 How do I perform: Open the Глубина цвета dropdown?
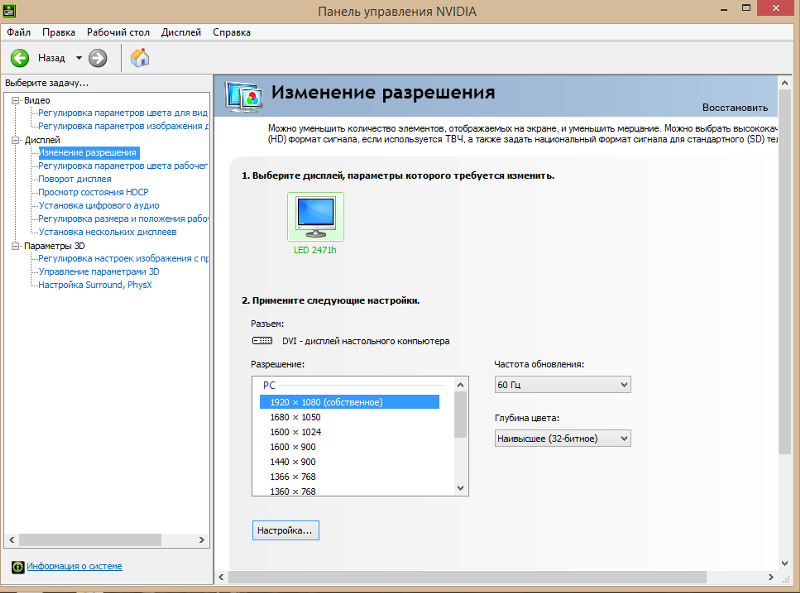(x=562, y=438)
